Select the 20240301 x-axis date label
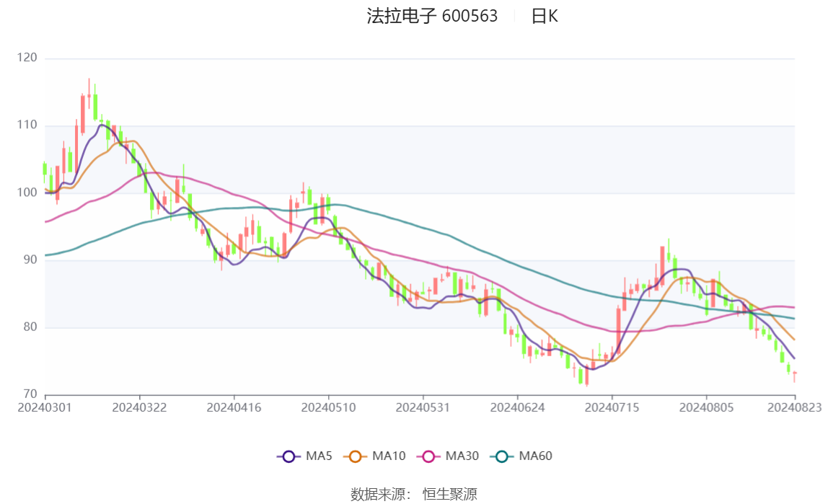The height and width of the screenshot is (504, 828). [45, 408]
